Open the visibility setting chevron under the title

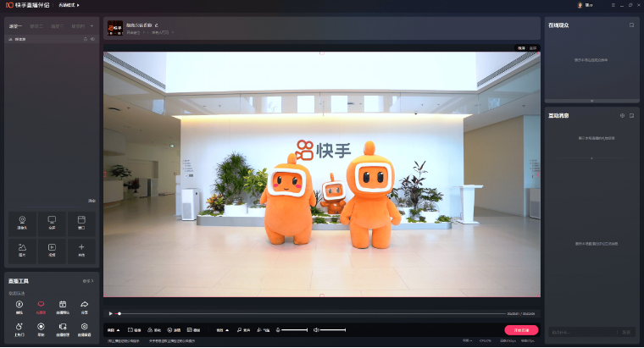[x=173, y=32]
